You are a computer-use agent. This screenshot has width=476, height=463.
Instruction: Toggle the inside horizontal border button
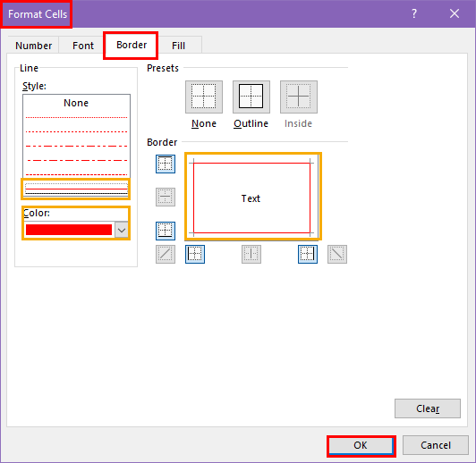166,197
